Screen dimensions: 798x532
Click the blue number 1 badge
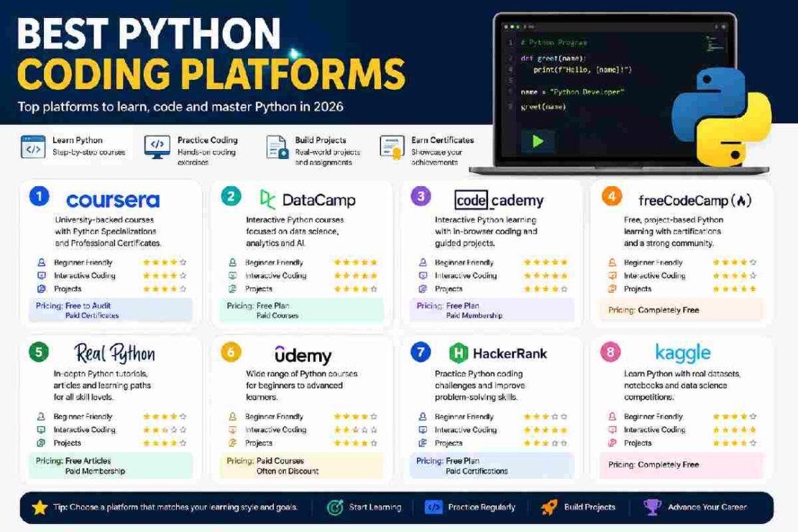[40, 196]
